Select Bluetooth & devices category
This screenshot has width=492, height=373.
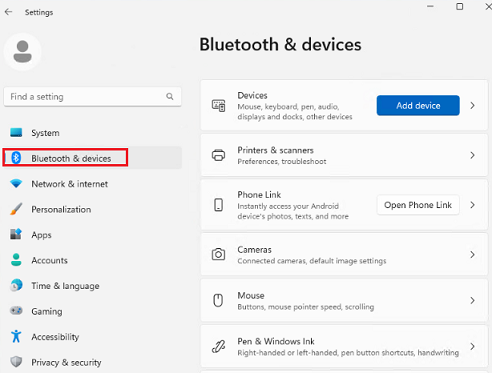[x=92, y=158]
